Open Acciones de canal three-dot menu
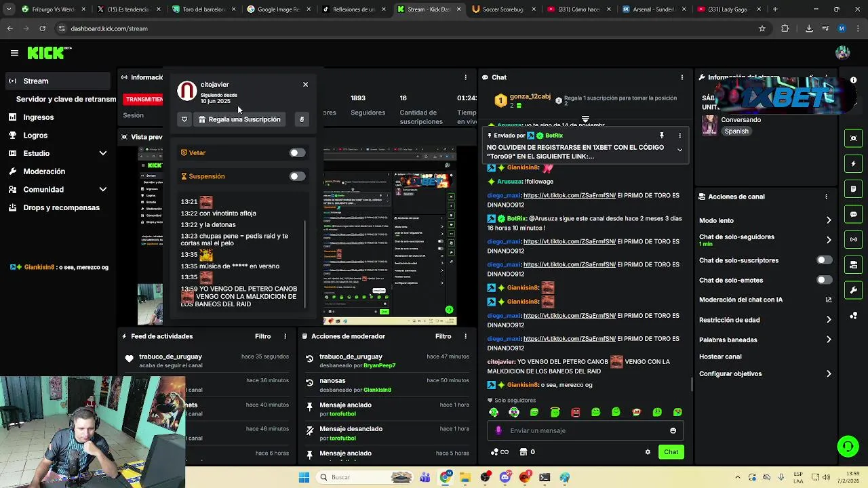 (x=826, y=197)
